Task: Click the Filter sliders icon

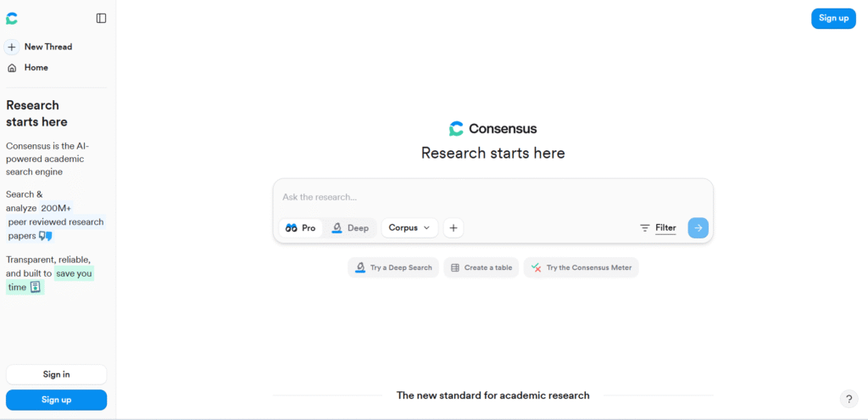Action: [x=645, y=228]
